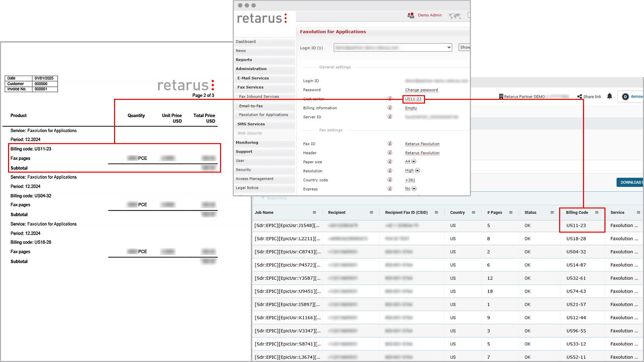Click the Demo Admin link
The width and height of the screenshot is (644, 362).
(x=430, y=15)
